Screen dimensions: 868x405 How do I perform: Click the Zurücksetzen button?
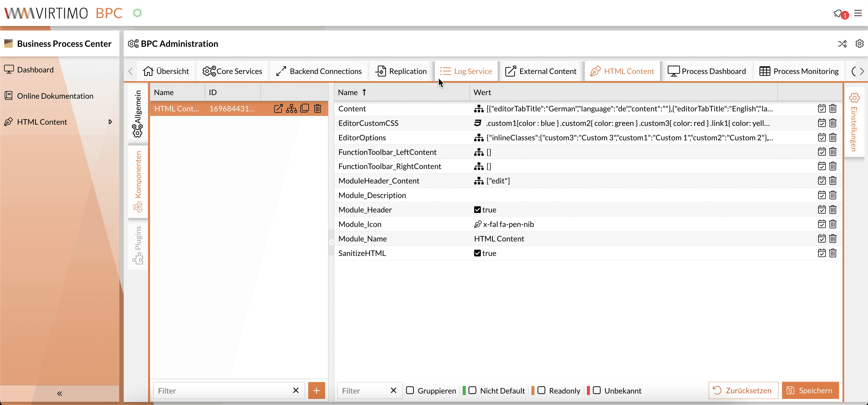coord(743,391)
